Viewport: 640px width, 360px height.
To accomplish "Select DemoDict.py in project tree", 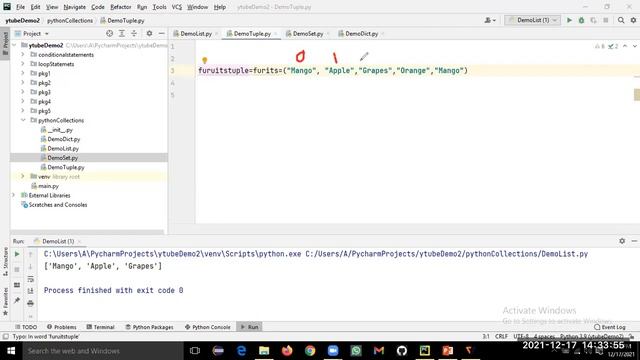I will [64, 139].
